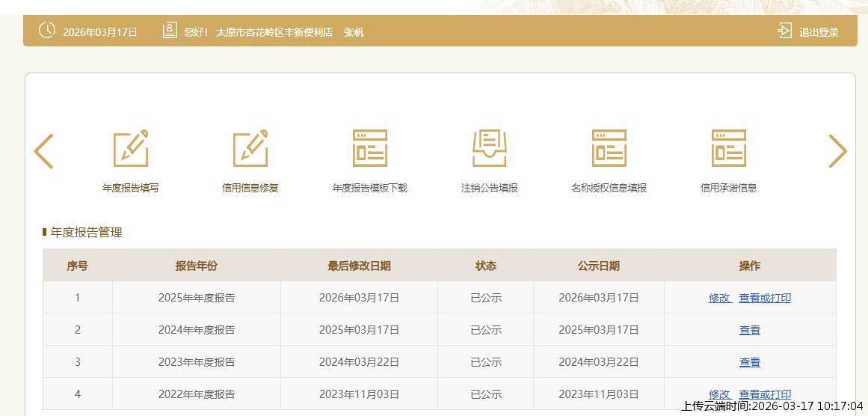The width and height of the screenshot is (868, 416).
Task: Open the 年度报告填写 pencil icon
Action: coord(131,148)
